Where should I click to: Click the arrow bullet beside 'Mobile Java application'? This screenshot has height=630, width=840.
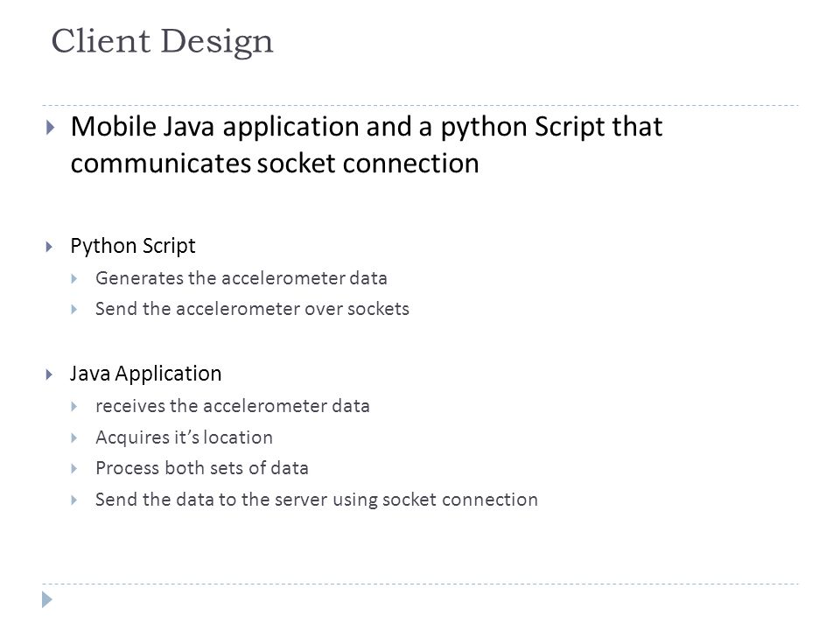coord(51,128)
